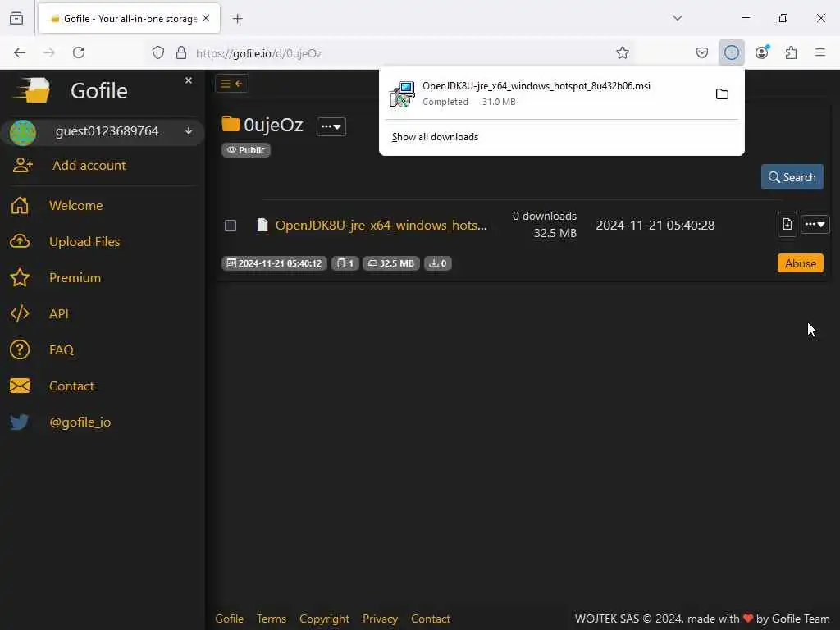Screen dimensions: 840x630
Task: Click the Public visibility badge
Action: coord(246,150)
